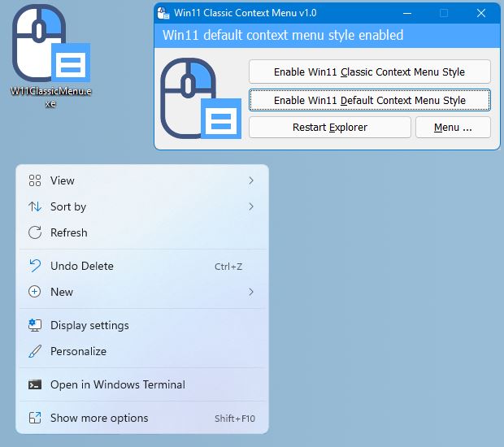This screenshot has width=504, height=447.
Task: Select New in context menu
Action: click(x=142, y=292)
